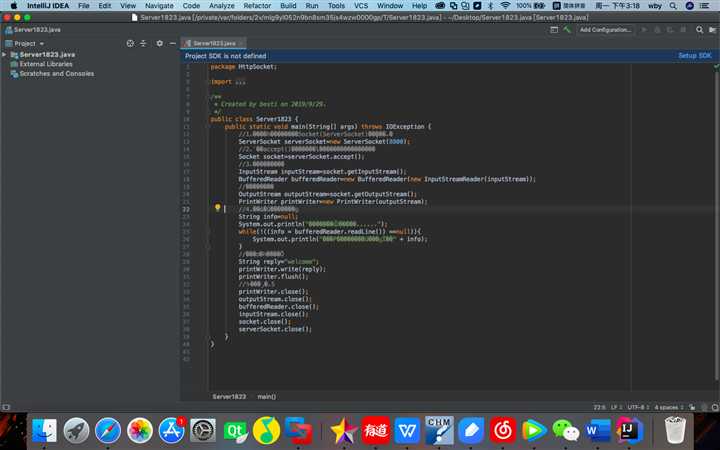Select External Libraries in project tree

coord(46,64)
